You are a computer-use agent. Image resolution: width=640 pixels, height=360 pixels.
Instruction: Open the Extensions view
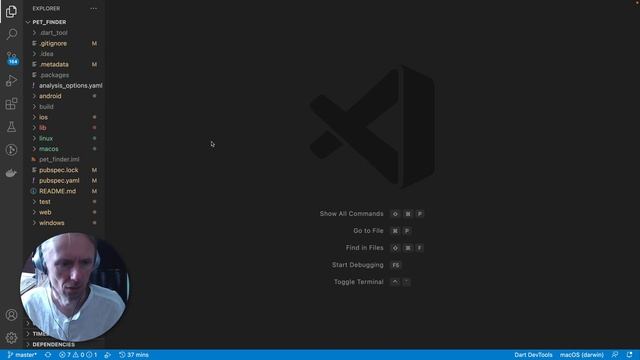coord(11,104)
